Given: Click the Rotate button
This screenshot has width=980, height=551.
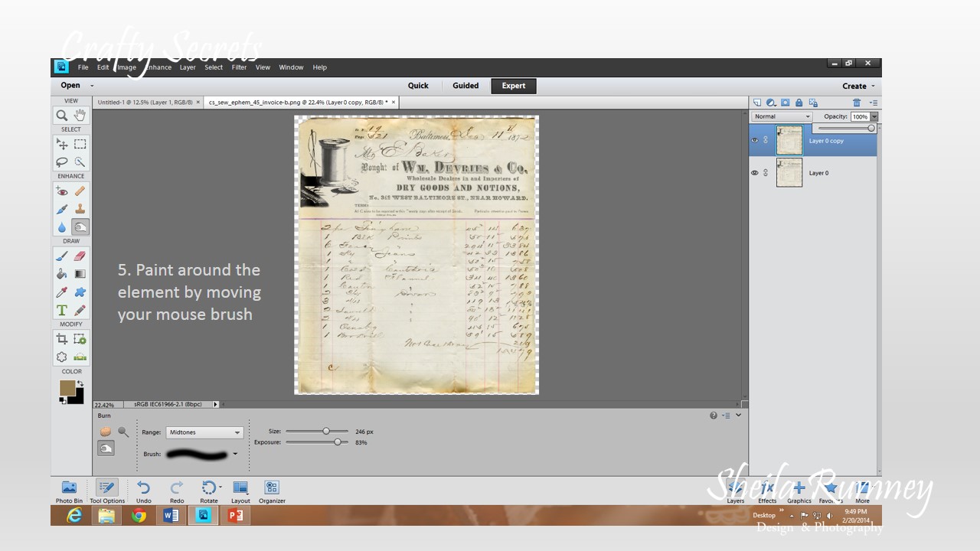Looking at the screenshot, I should pyautogui.click(x=209, y=491).
